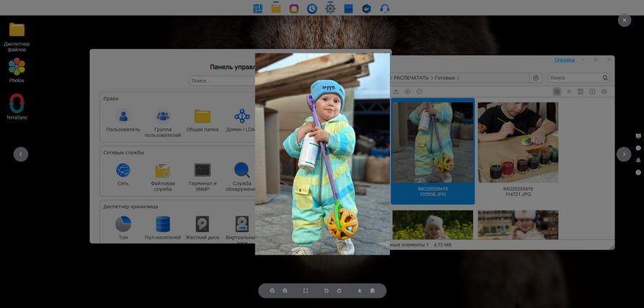This screenshot has height=308, width=644.
Task: Click the circled minus icon in file manager toolbar
Action: click(x=419, y=92)
